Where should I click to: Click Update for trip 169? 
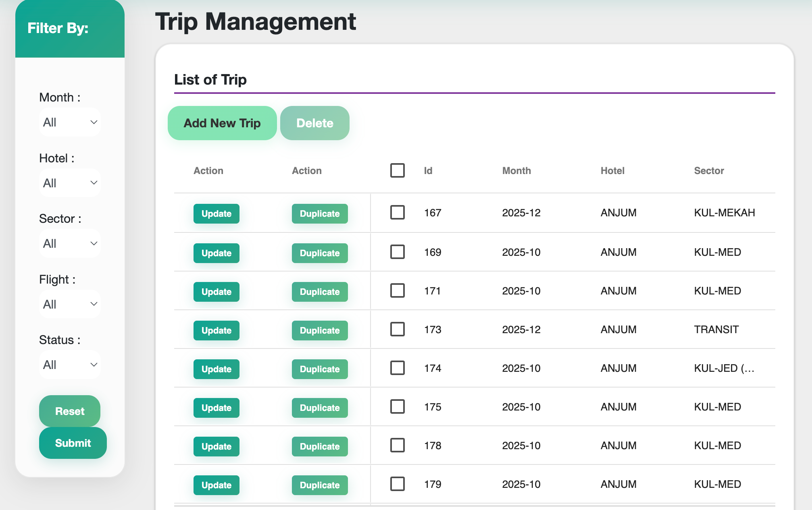(217, 253)
